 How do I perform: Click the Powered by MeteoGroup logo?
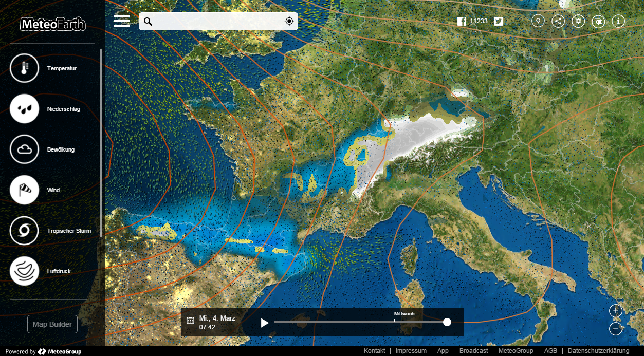click(x=43, y=352)
